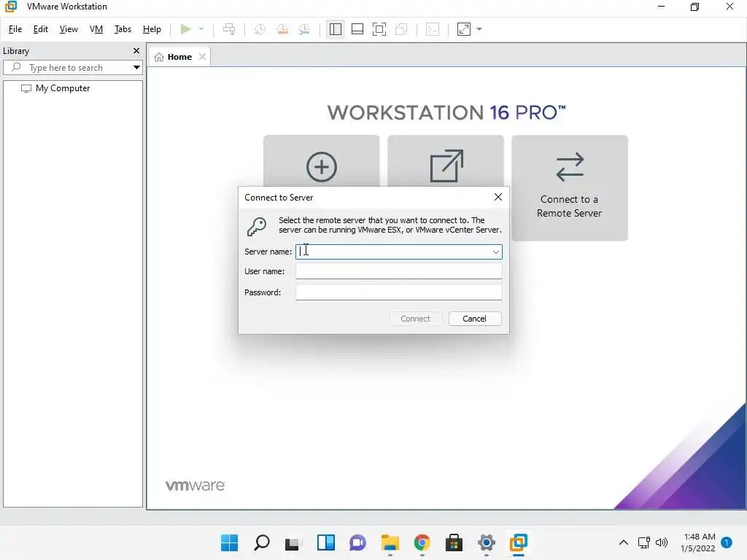This screenshot has height=560, width=747.
Task: Click the Manage Snapshots toolbar icon
Action: (x=304, y=29)
